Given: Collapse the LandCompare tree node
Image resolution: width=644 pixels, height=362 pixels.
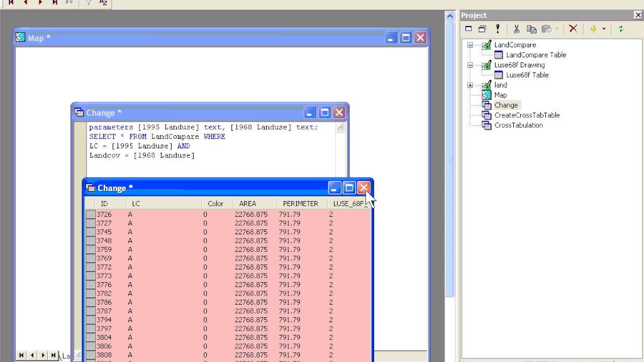Looking at the screenshot, I should [470, 45].
